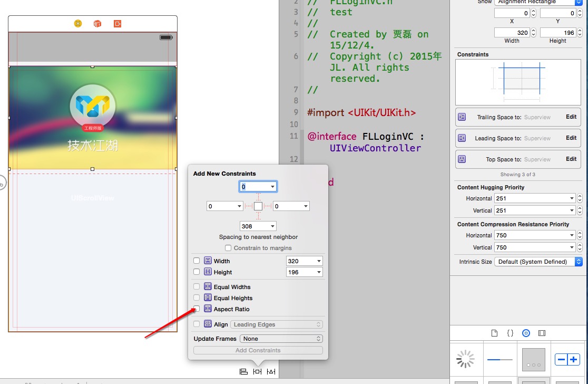Select the Top Space constraint icon
This screenshot has height=384, width=588.
462,159
